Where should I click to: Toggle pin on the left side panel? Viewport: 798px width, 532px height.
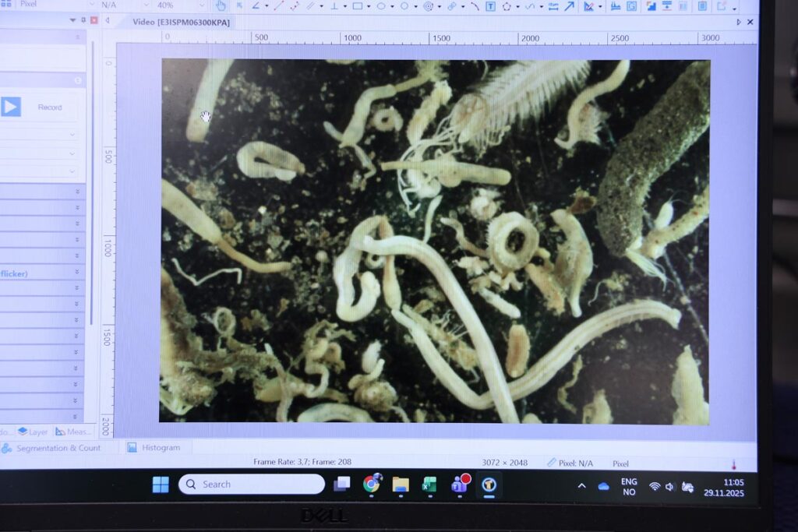83,20
